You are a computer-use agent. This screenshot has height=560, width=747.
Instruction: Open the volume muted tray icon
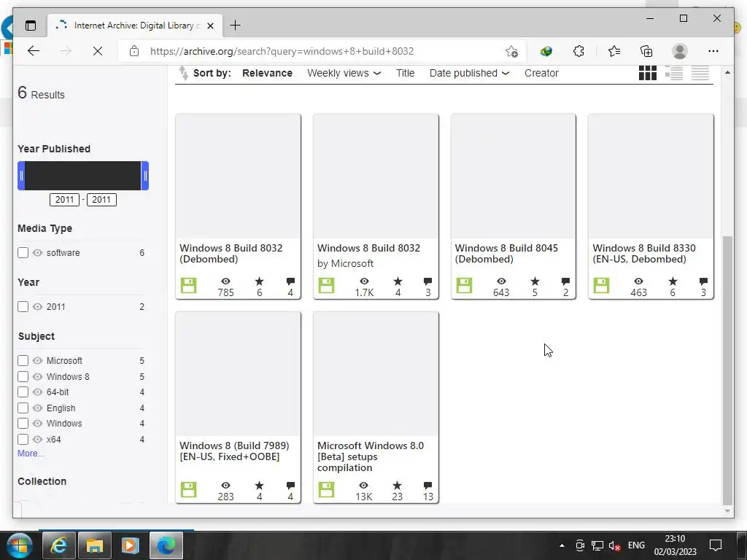(614, 545)
